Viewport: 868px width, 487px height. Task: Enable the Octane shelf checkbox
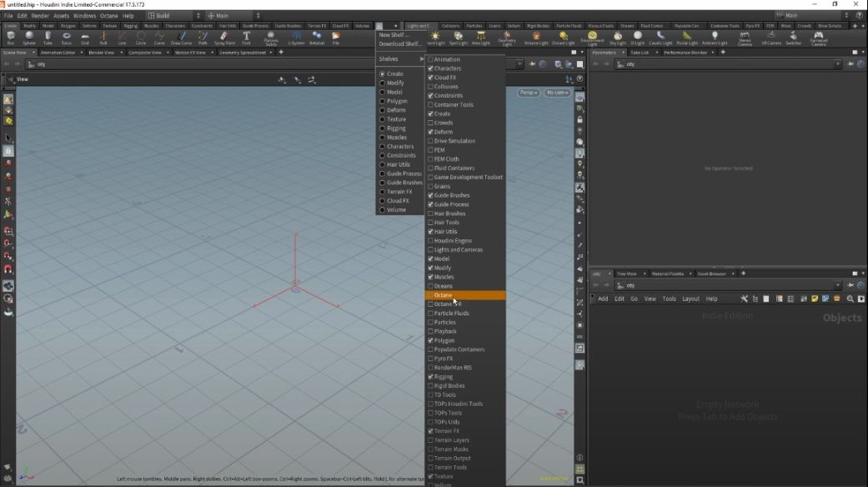(430, 295)
